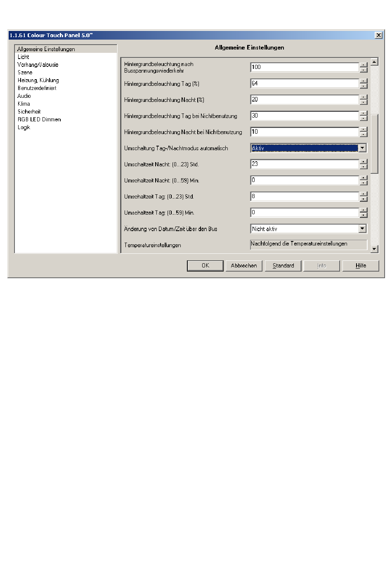Increase Umschaltzeit Nacht minutes value
This screenshot has width=392, height=586.
[363, 177]
